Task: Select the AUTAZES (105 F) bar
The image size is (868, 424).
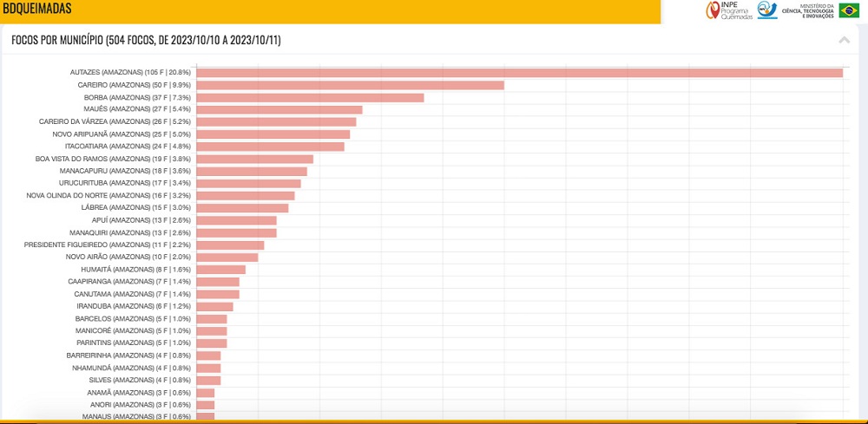Action: 519,73
